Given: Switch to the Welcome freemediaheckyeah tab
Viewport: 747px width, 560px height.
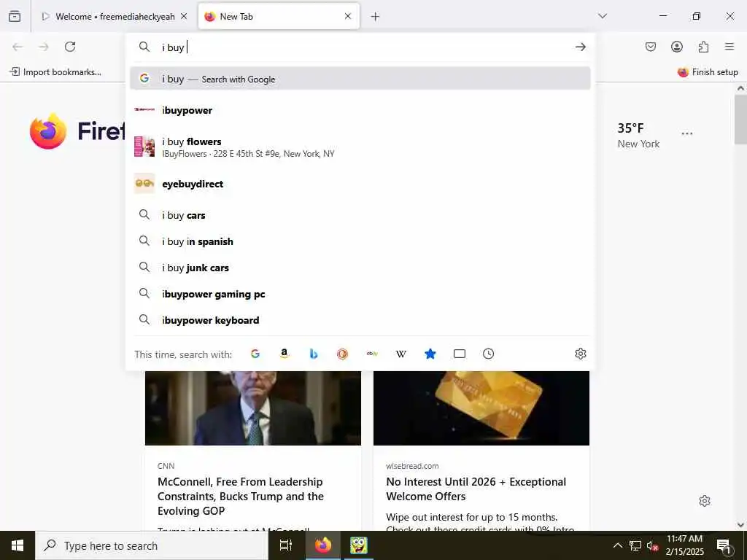Looking at the screenshot, I should (x=115, y=16).
